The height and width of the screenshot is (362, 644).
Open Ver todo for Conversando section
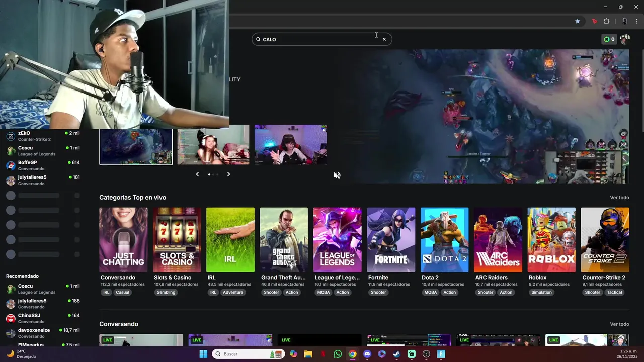pos(619,324)
